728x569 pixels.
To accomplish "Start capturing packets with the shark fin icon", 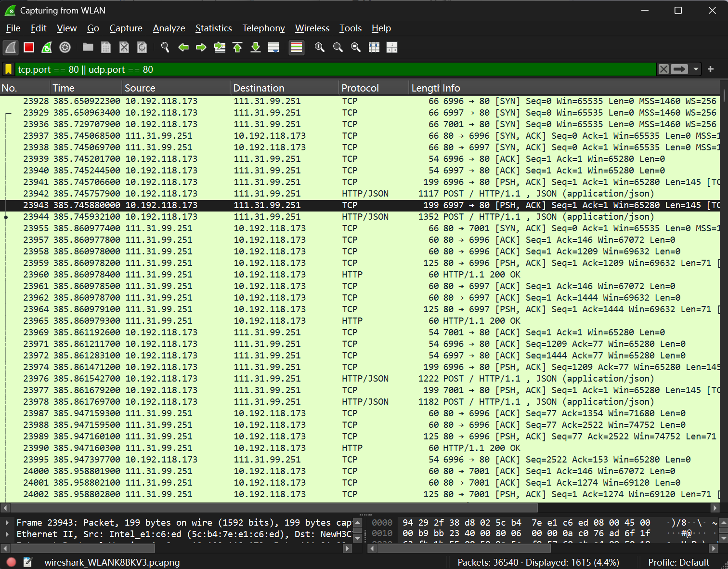I will (x=11, y=47).
